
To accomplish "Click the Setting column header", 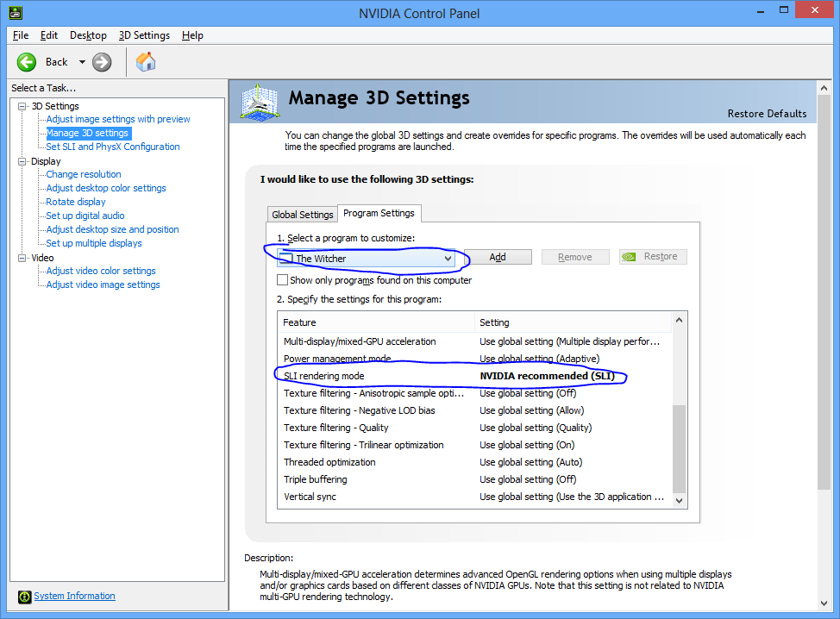I will click(x=573, y=322).
